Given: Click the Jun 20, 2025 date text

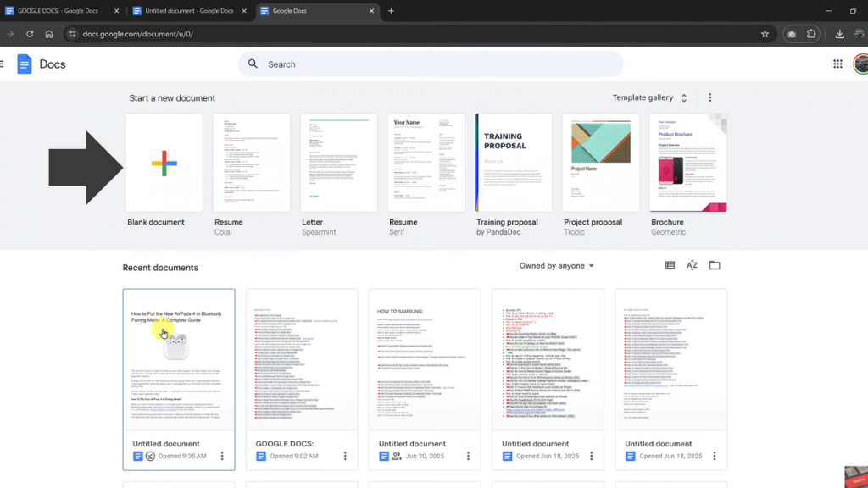Looking at the screenshot, I should tap(425, 456).
